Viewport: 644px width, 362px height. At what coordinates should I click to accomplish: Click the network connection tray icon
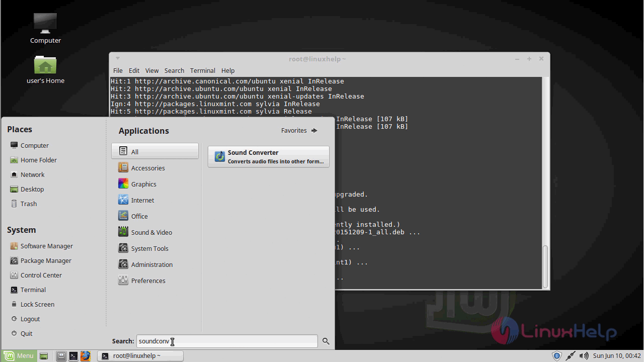tap(570, 356)
